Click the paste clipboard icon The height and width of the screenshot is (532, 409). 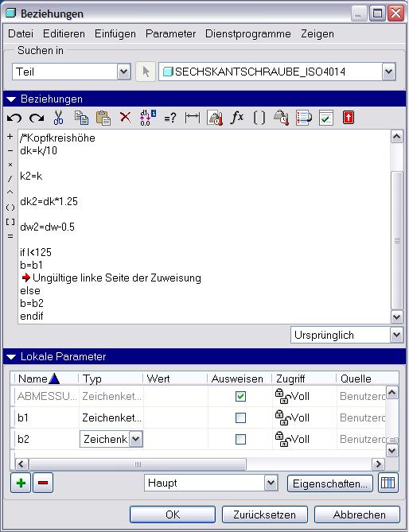(x=103, y=118)
